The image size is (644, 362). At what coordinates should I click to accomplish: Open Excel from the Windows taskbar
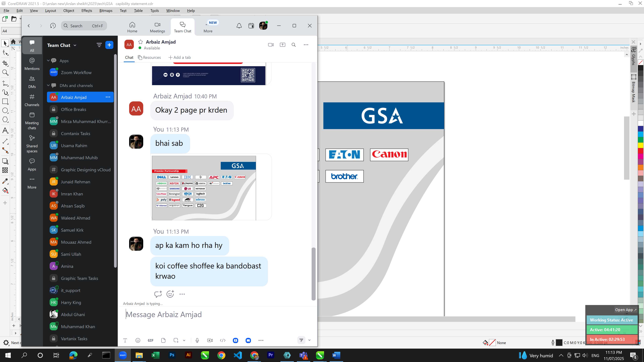[155, 355]
